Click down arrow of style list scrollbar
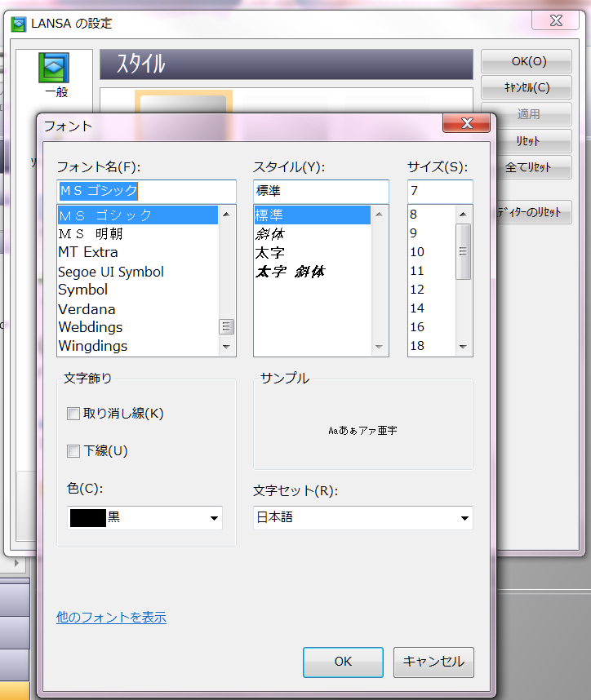 coord(380,347)
